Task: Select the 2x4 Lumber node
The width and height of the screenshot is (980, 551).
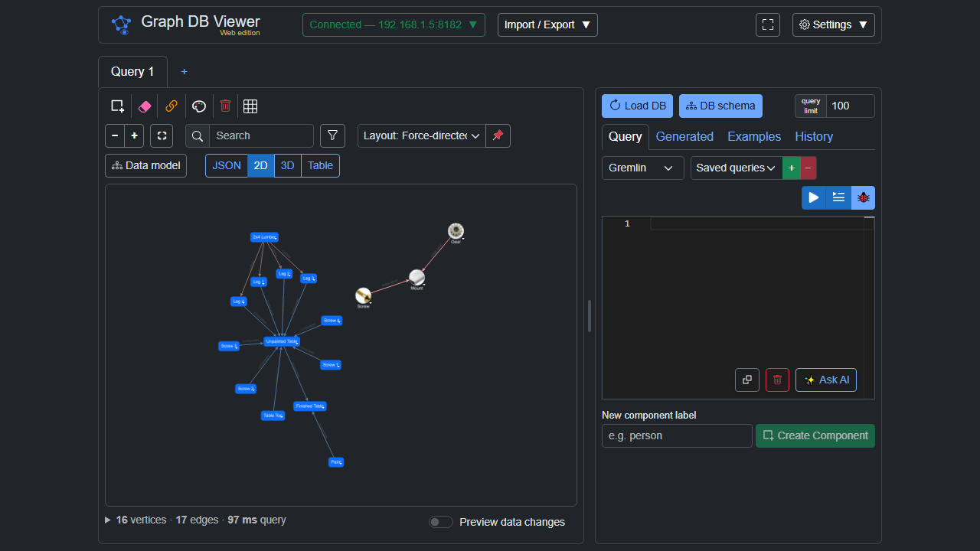Action: click(x=264, y=237)
